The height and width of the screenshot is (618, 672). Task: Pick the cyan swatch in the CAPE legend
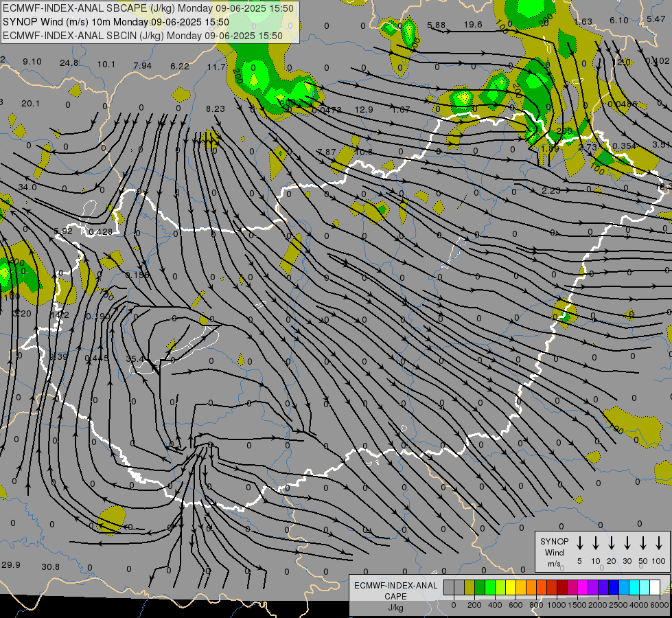click(634, 588)
